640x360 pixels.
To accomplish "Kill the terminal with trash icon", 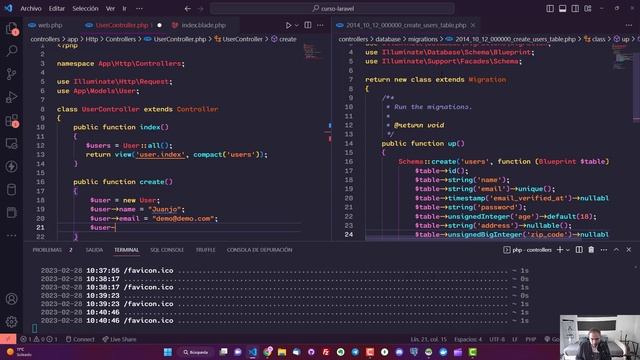I will (591, 250).
